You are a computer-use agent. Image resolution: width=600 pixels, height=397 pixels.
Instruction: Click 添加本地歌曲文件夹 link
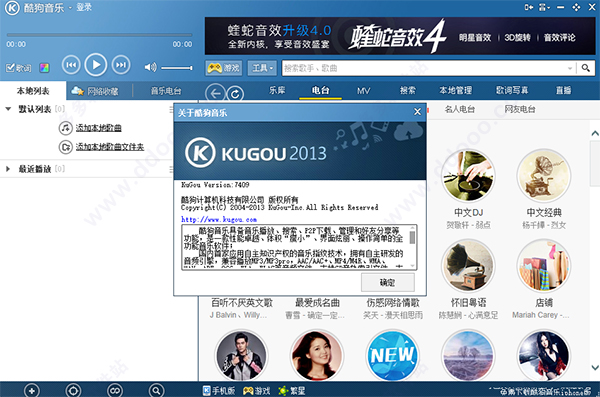[x=110, y=147]
